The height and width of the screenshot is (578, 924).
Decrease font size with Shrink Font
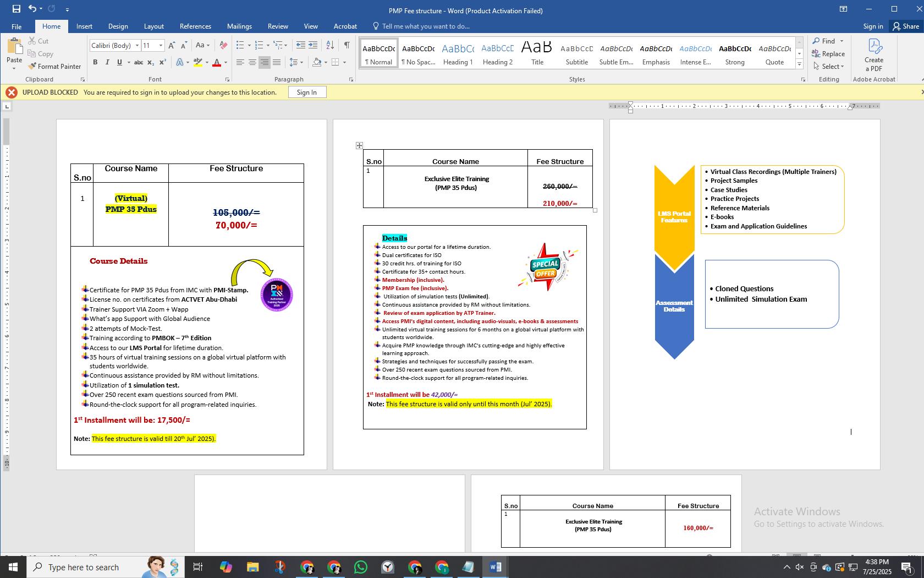pyautogui.click(x=184, y=46)
